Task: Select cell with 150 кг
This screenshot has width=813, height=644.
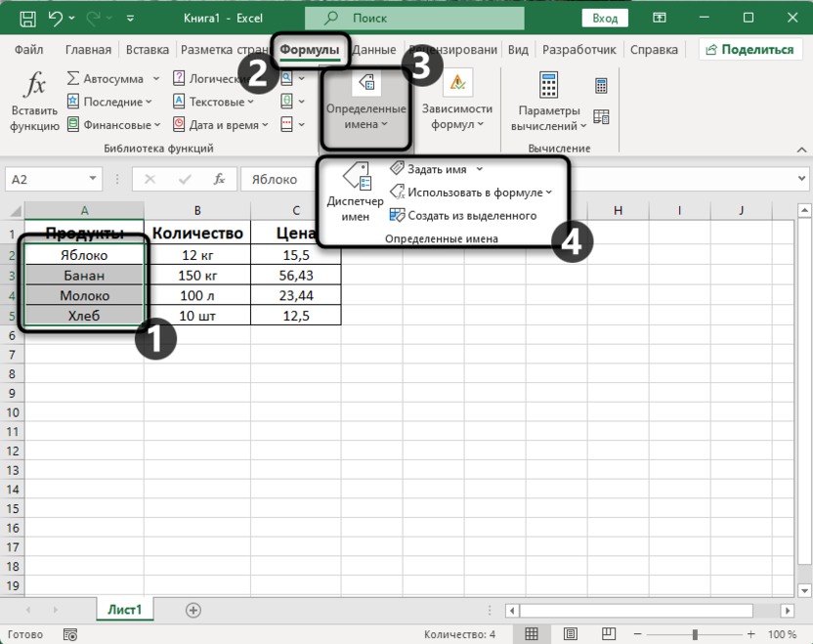Action: pos(197,276)
